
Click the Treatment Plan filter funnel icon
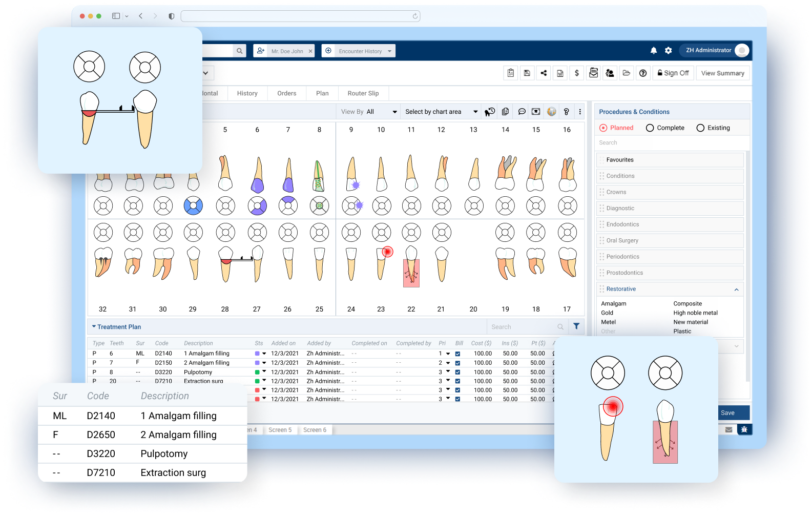point(576,326)
